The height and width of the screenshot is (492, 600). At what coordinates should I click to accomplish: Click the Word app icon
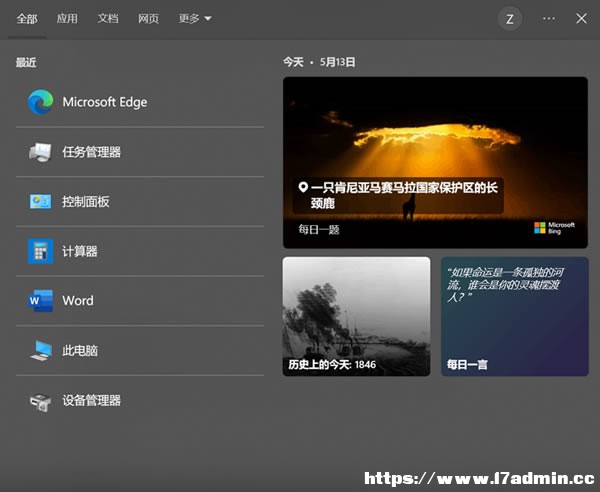40,301
